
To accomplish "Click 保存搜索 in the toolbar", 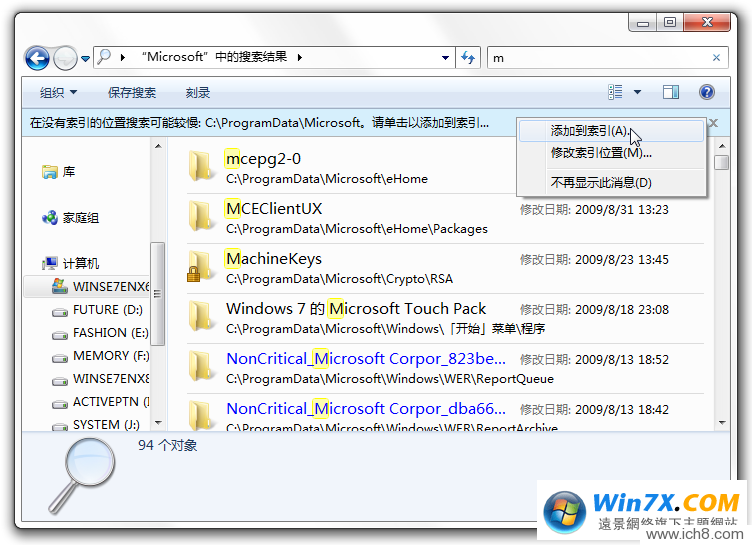I will tap(132, 93).
